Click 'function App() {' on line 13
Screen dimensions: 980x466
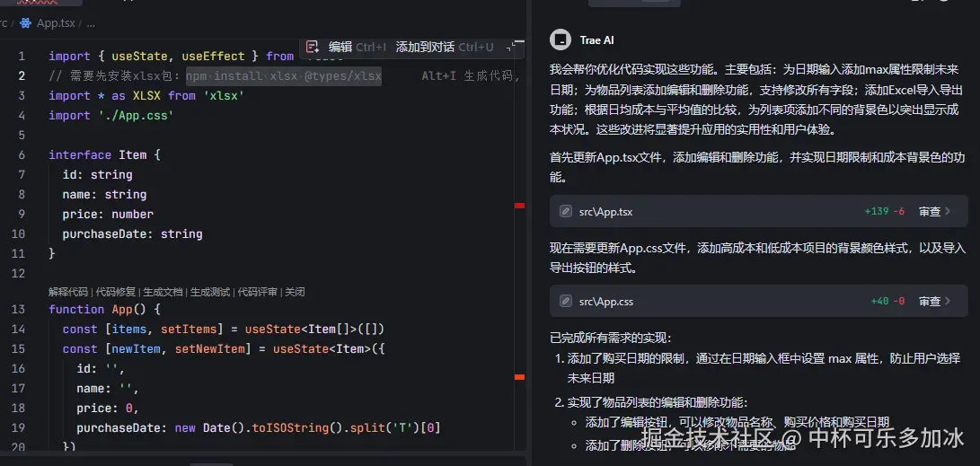coord(104,309)
